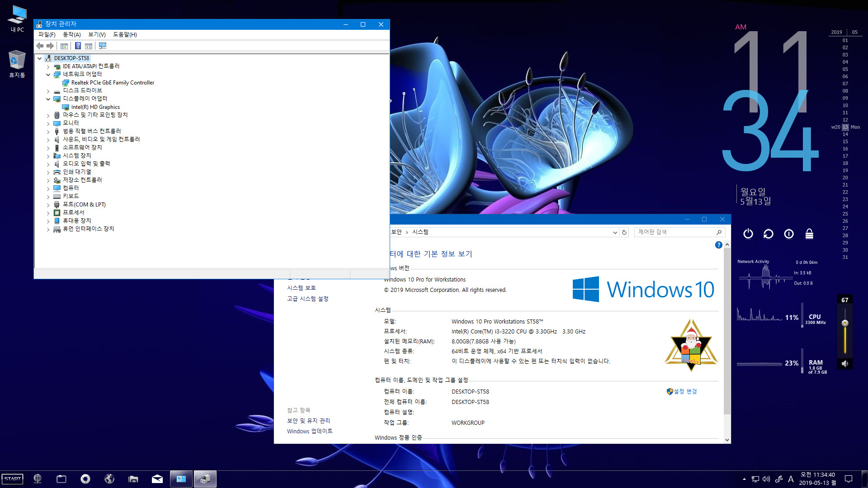Open the mail envelope taskbar icon
This screenshot has height=488, width=868.
click(157, 479)
